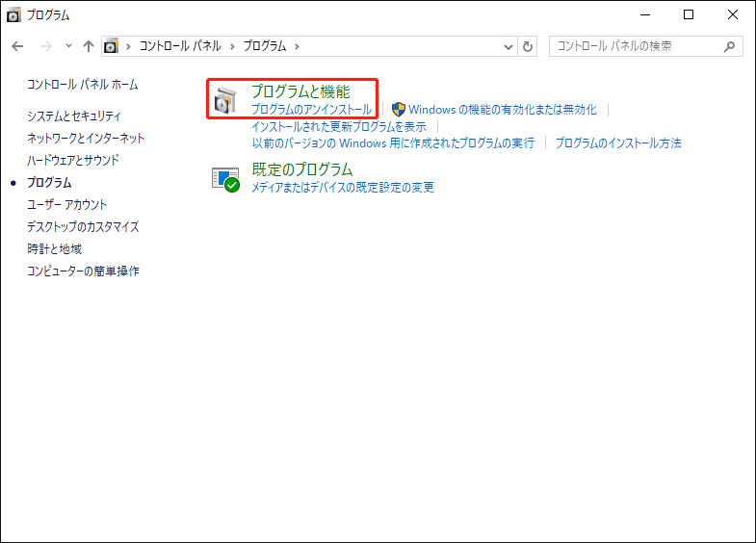This screenshot has height=543, width=756.
Task: Click メディアまたはデバイスの既定設定の変更
Action: pyautogui.click(x=343, y=188)
